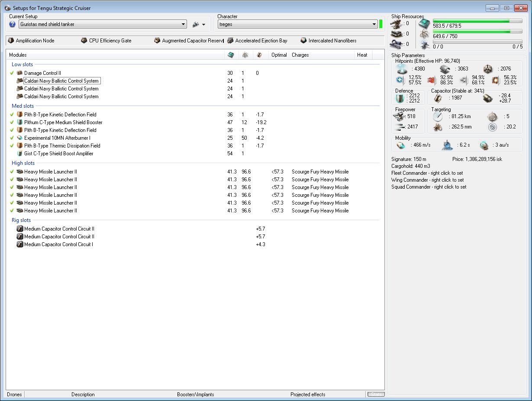Open the Current Setup dropdown
The width and height of the screenshot is (532, 401).
point(103,24)
